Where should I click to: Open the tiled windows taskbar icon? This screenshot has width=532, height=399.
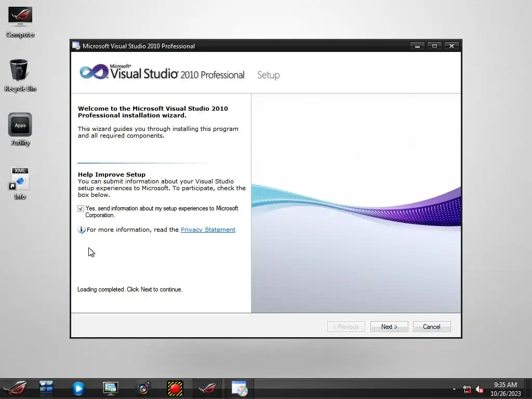click(x=46, y=389)
